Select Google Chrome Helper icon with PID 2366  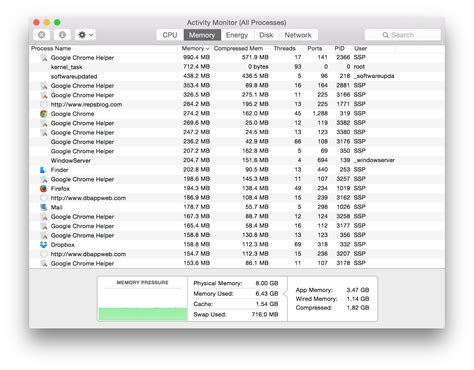click(44, 58)
